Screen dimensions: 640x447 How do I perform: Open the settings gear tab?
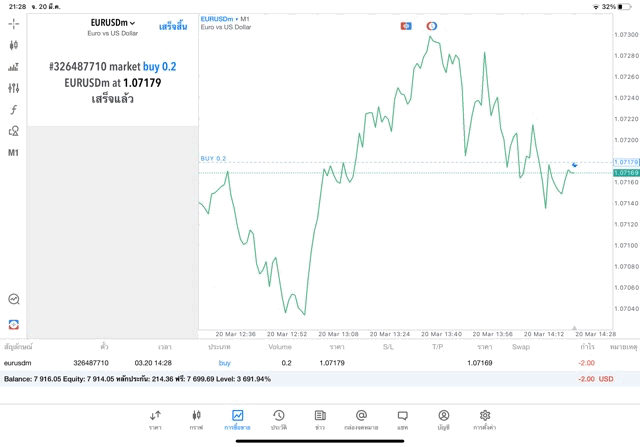[485, 420]
